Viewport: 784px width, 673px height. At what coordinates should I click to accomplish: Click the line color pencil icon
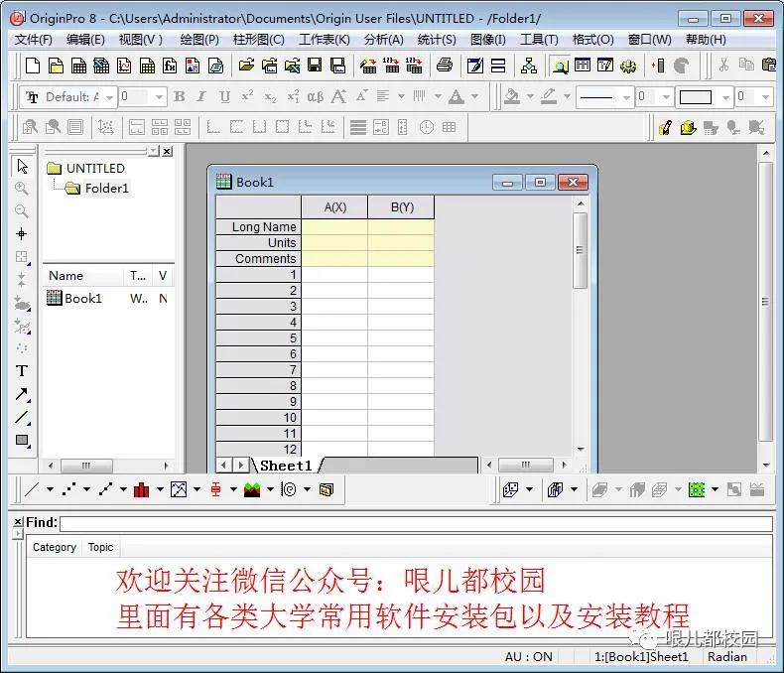point(549,96)
